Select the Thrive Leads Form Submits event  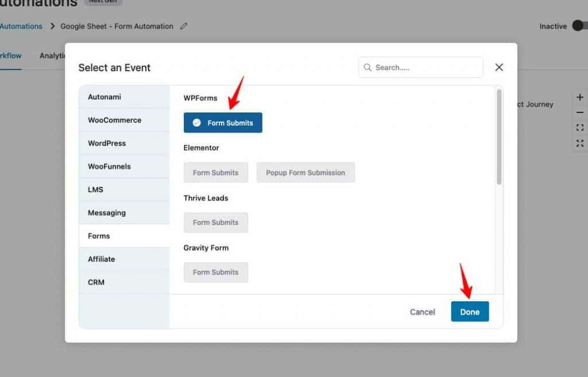[216, 222]
